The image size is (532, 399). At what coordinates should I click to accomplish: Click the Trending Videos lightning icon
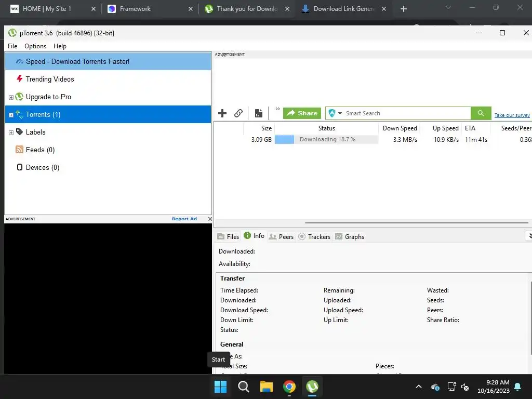[19, 79]
